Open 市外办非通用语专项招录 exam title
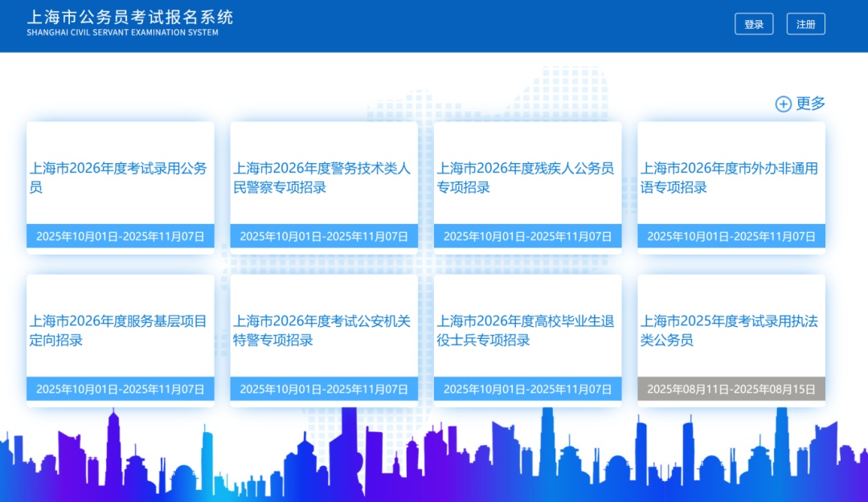868x502 pixels. pyautogui.click(x=730, y=178)
